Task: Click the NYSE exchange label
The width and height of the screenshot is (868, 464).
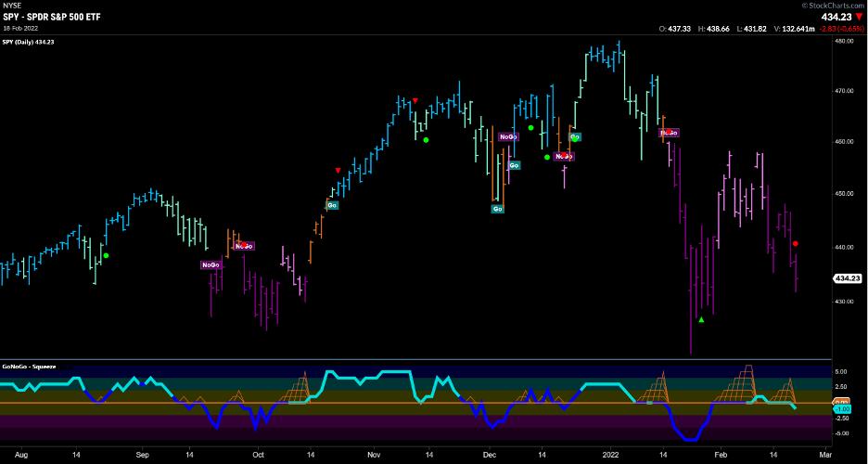Action: (x=10, y=5)
